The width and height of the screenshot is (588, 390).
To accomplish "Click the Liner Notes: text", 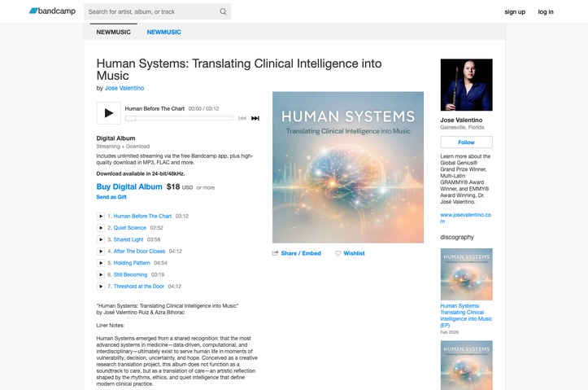I will point(111,326).
